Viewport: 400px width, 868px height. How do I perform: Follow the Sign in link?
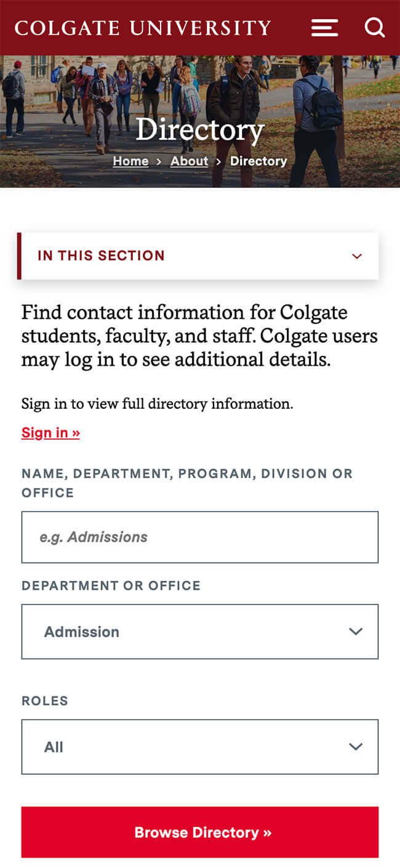(50, 433)
